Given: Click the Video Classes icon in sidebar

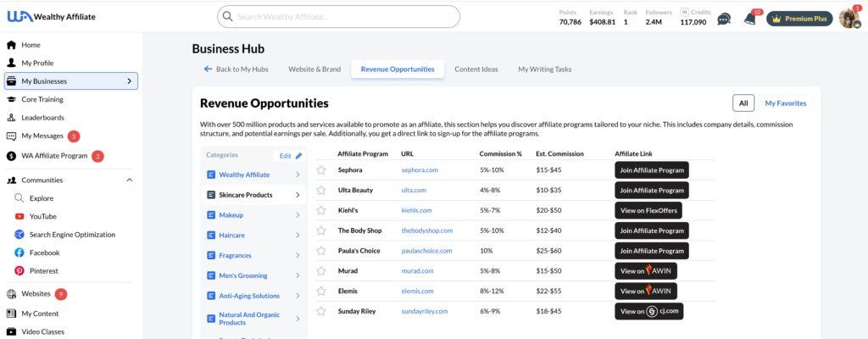Looking at the screenshot, I should 11,332.
